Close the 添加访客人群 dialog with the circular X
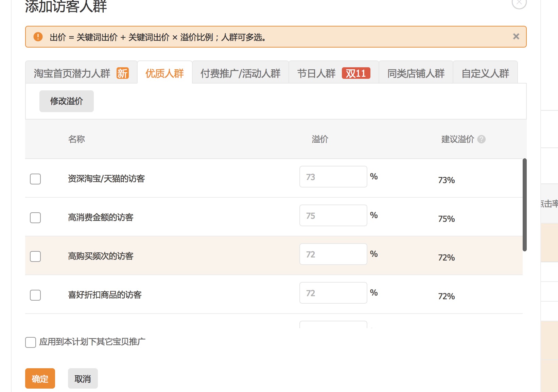This screenshot has height=392, width=558. point(519,3)
